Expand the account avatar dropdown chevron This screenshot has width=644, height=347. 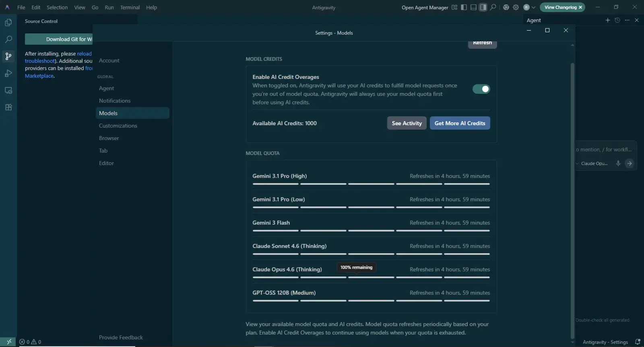click(x=534, y=7)
